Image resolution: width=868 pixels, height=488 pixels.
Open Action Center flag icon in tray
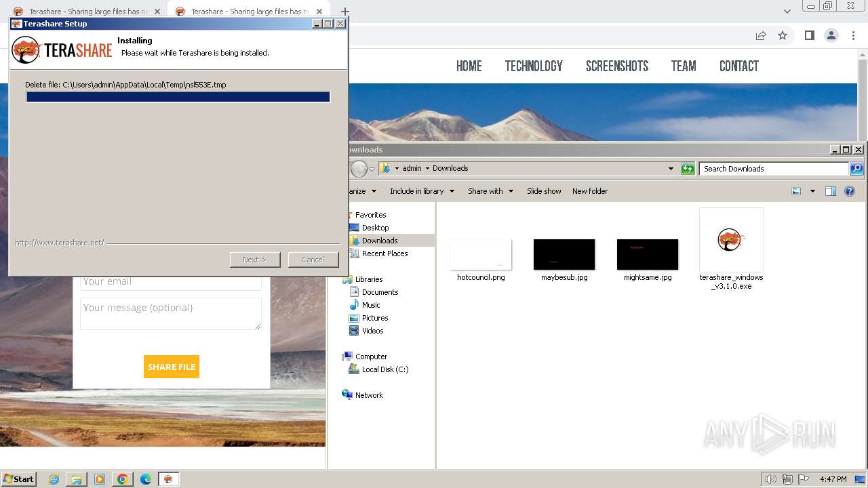click(804, 479)
